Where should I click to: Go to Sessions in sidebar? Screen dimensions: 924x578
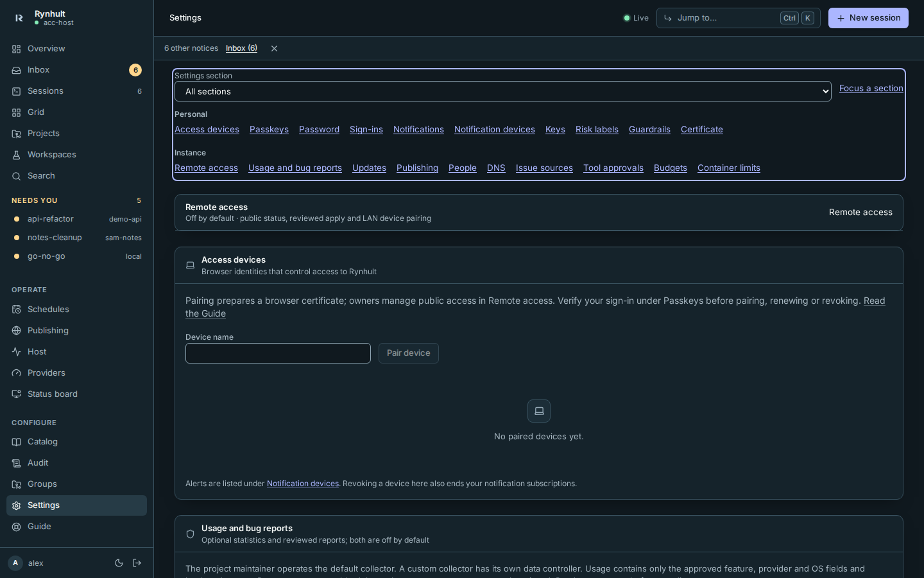click(76, 91)
